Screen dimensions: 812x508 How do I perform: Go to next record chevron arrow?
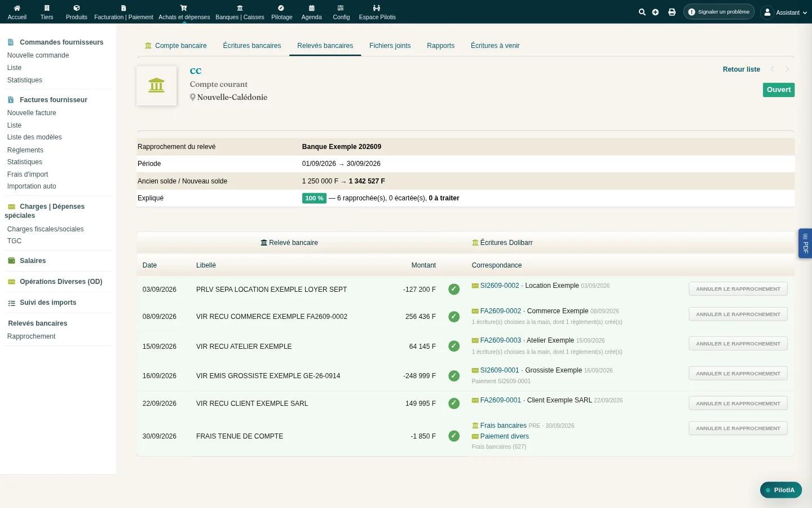pos(787,69)
